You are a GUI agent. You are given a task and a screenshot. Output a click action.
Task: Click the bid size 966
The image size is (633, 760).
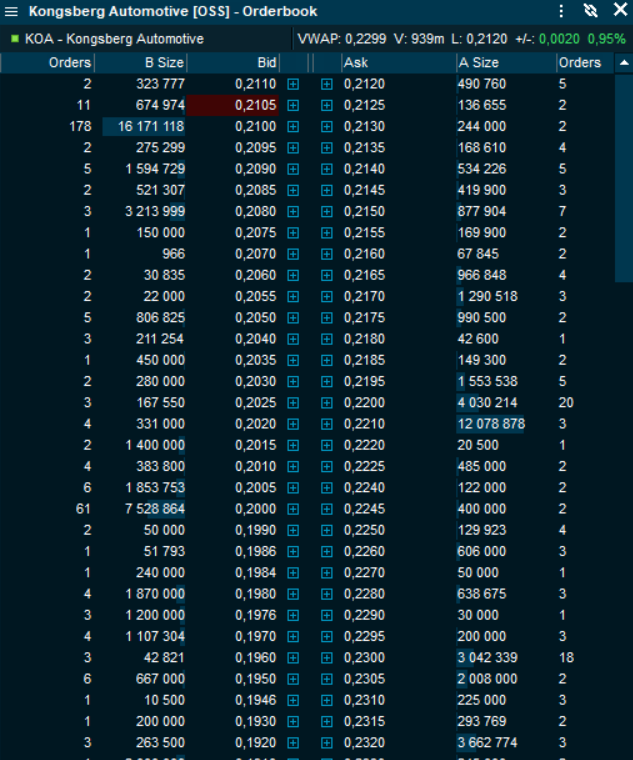174,254
